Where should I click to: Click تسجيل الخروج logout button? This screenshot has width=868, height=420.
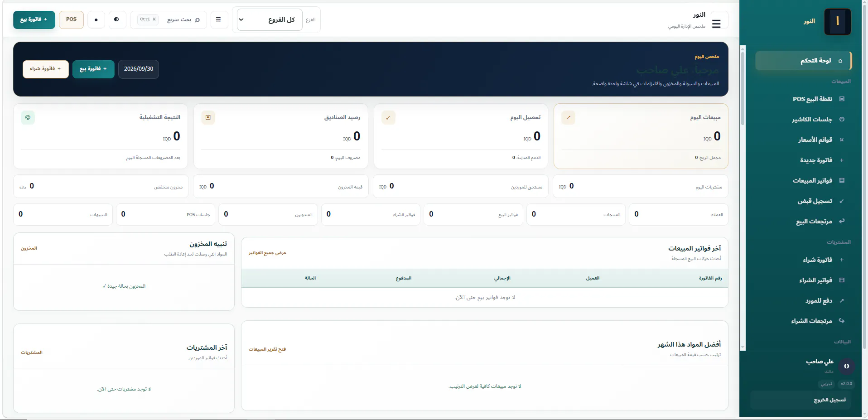click(800, 400)
